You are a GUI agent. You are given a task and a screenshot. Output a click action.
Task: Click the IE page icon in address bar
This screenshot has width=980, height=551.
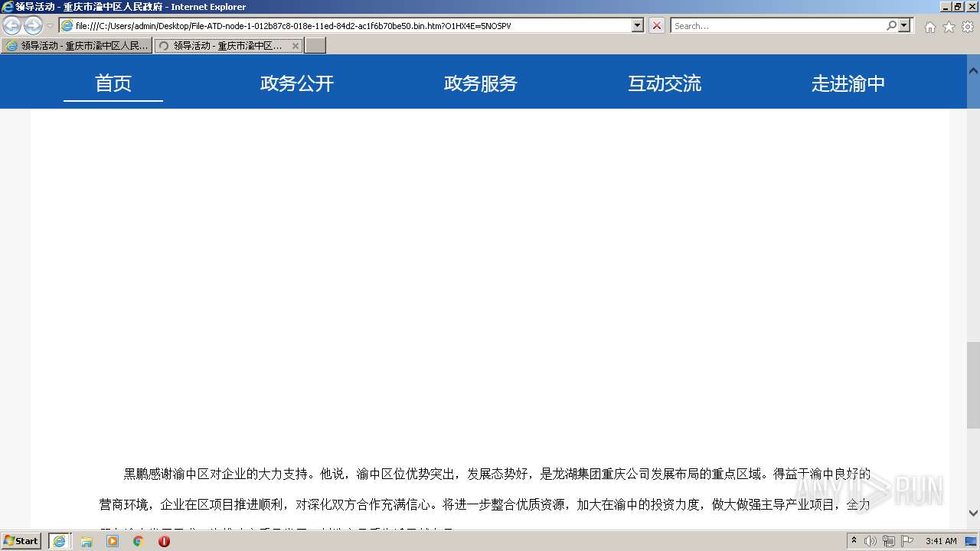coord(67,26)
